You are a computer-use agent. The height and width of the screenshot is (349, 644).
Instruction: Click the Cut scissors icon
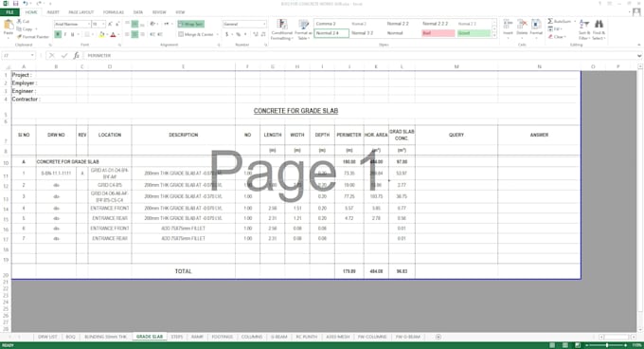[19, 22]
